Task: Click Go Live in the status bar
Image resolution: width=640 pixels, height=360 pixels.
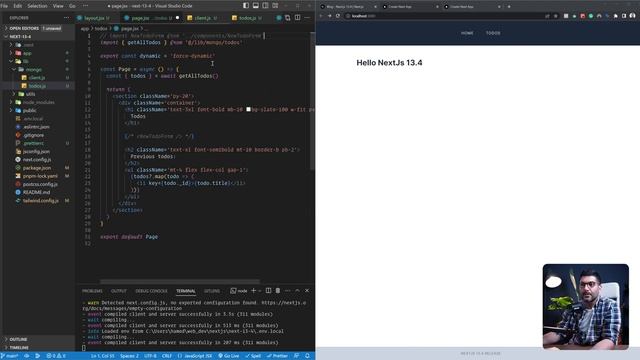Action: pos(229,356)
